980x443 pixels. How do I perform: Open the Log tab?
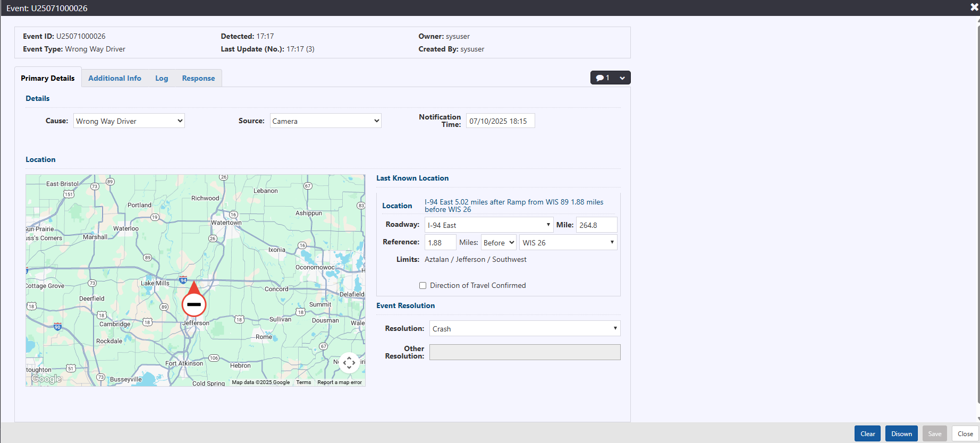point(162,78)
